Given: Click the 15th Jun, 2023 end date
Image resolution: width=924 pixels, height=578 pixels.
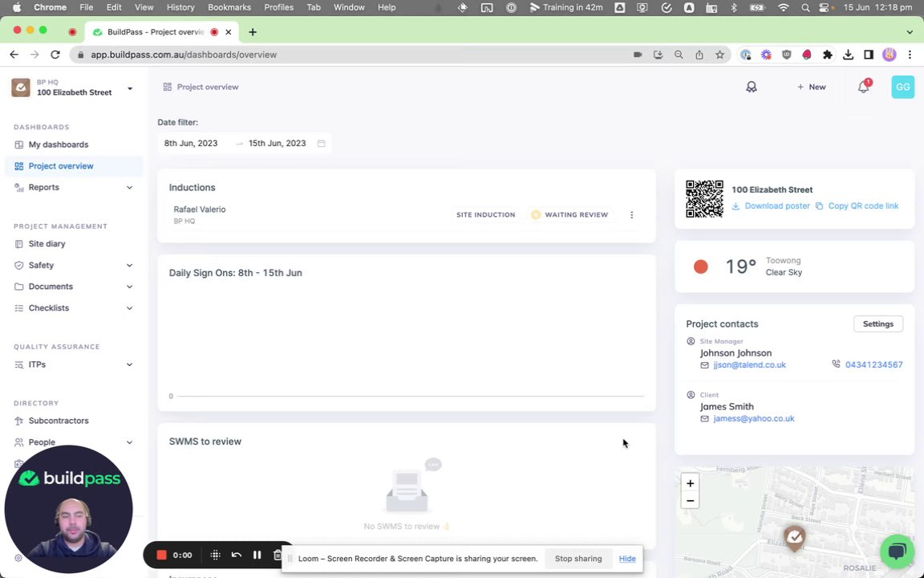Looking at the screenshot, I should [x=277, y=144].
